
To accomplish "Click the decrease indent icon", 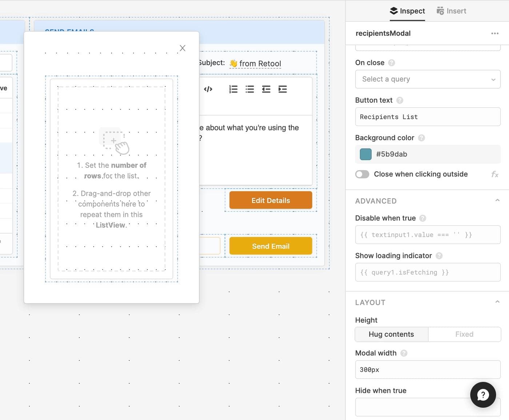I will click(x=266, y=89).
